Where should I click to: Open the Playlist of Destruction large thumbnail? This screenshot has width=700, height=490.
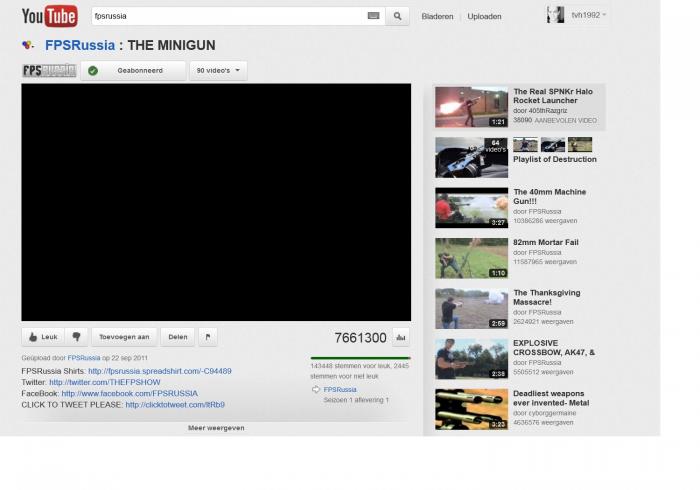point(471,158)
